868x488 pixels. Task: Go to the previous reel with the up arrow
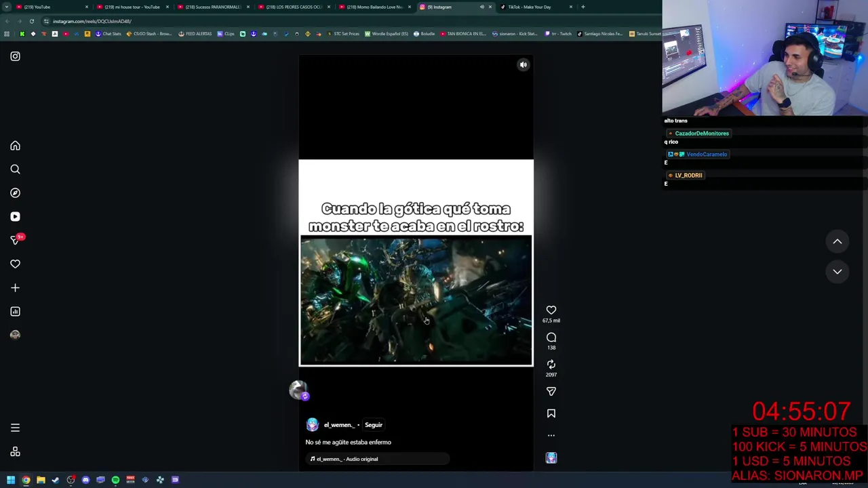tap(837, 241)
